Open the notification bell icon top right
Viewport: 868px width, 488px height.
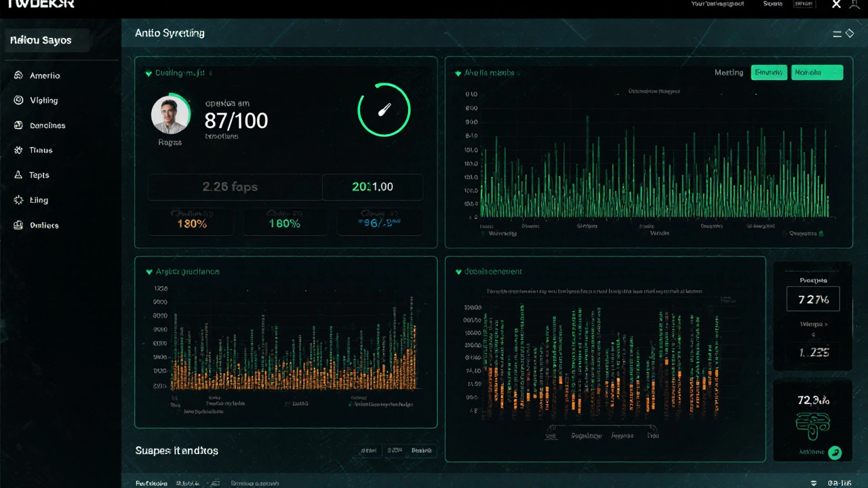(856, 5)
